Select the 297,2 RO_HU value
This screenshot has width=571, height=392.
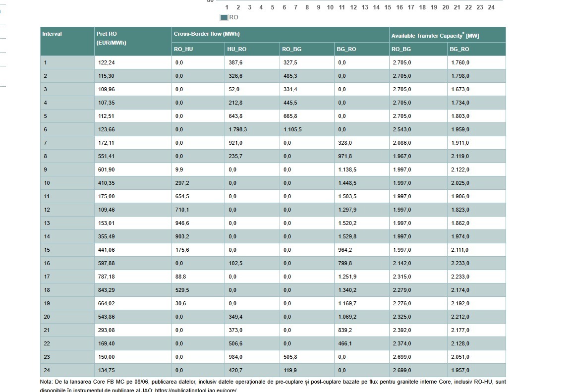tap(182, 183)
